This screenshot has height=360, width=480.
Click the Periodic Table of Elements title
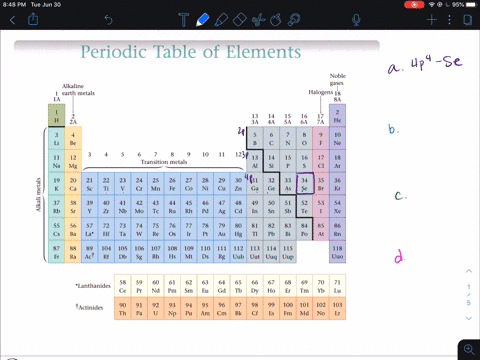(x=191, y=52)
